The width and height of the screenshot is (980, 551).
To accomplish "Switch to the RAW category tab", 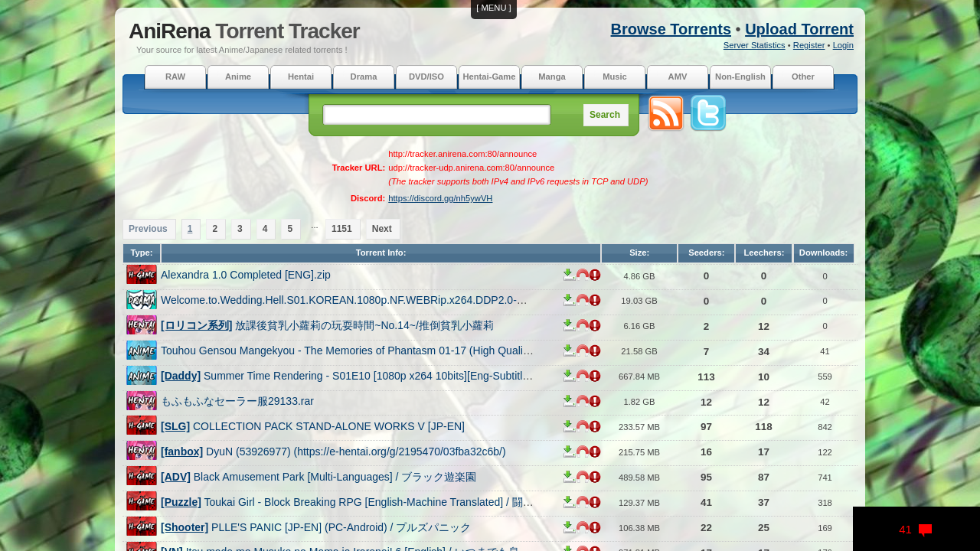I will [175, 77].
